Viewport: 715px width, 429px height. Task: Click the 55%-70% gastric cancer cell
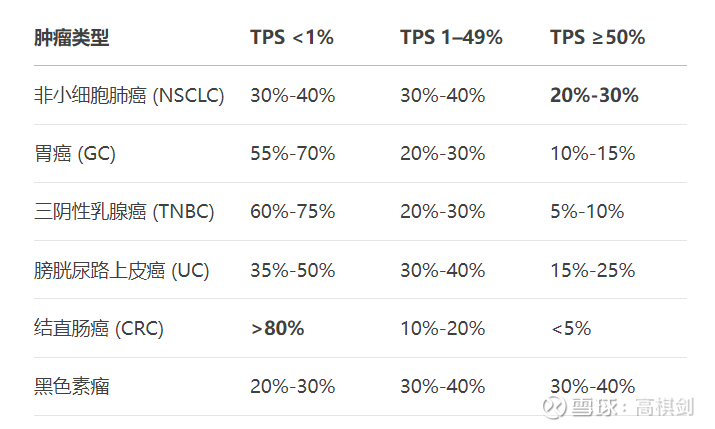tap(293, 154)
